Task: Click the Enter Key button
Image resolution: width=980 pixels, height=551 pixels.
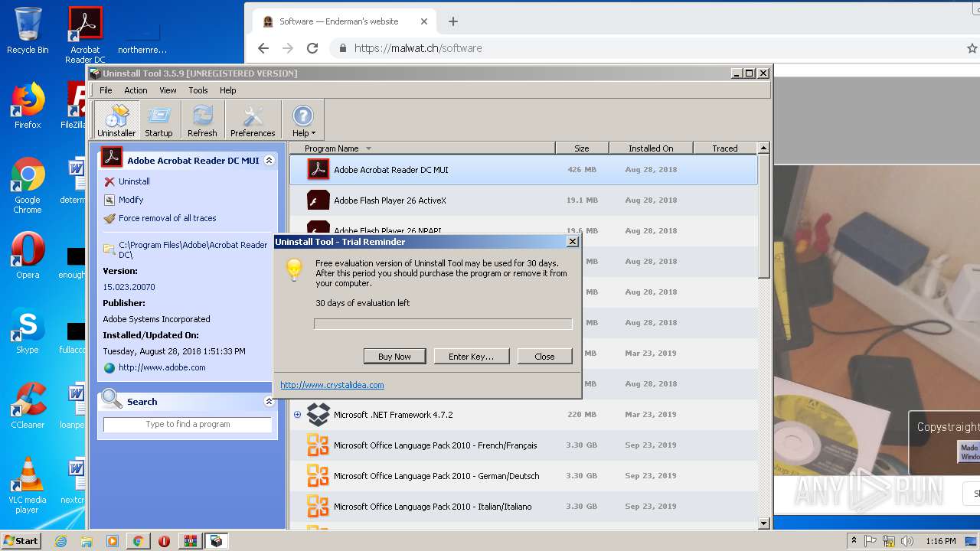Action: point(471,356)
